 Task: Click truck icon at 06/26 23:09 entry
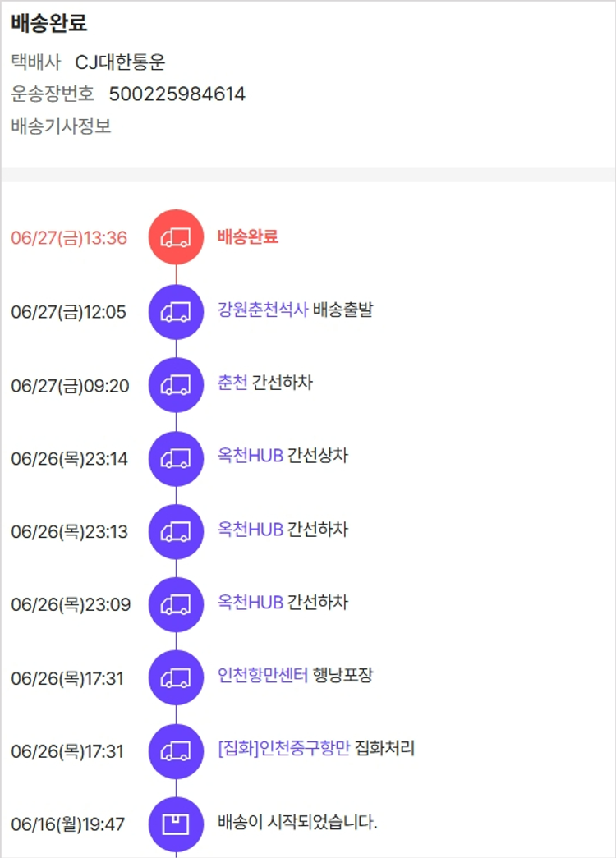point(176,604)
